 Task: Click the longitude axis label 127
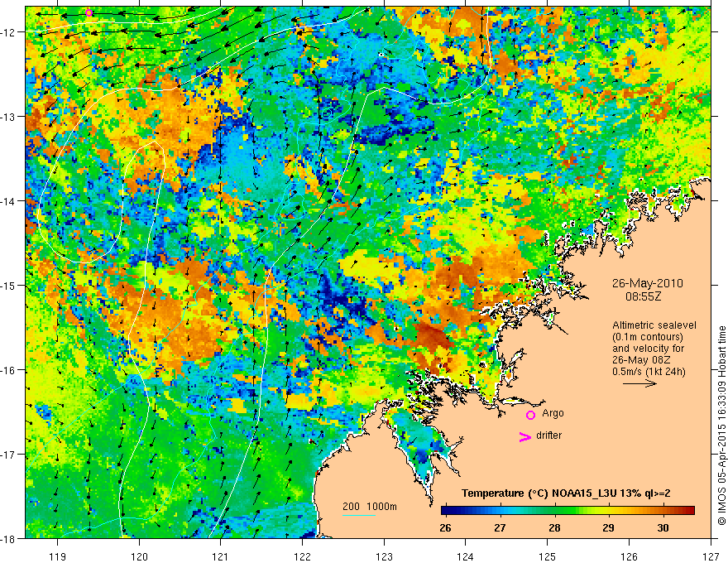(x=711, y=556)
